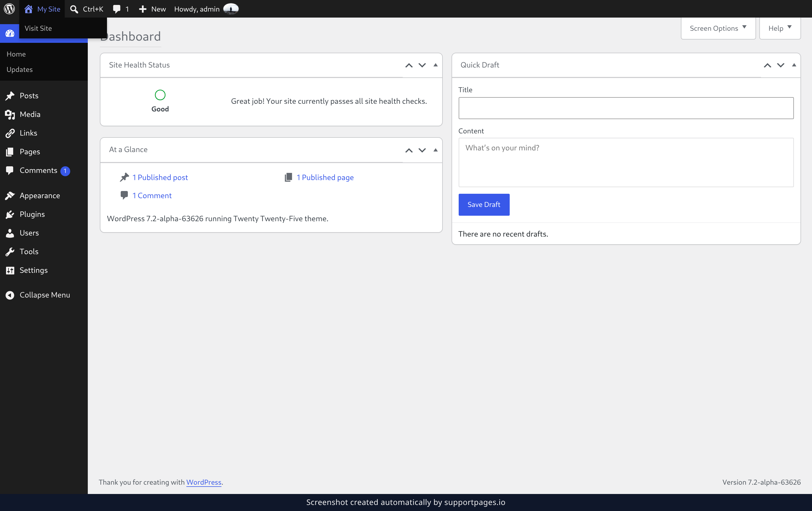Click the pin icon beside Published post

point(125,177)
